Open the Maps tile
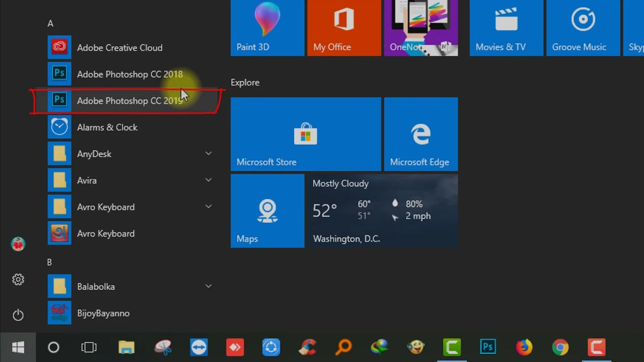Image resolution: width=644 pixels, height=362 pixels. tap(267, 211)
